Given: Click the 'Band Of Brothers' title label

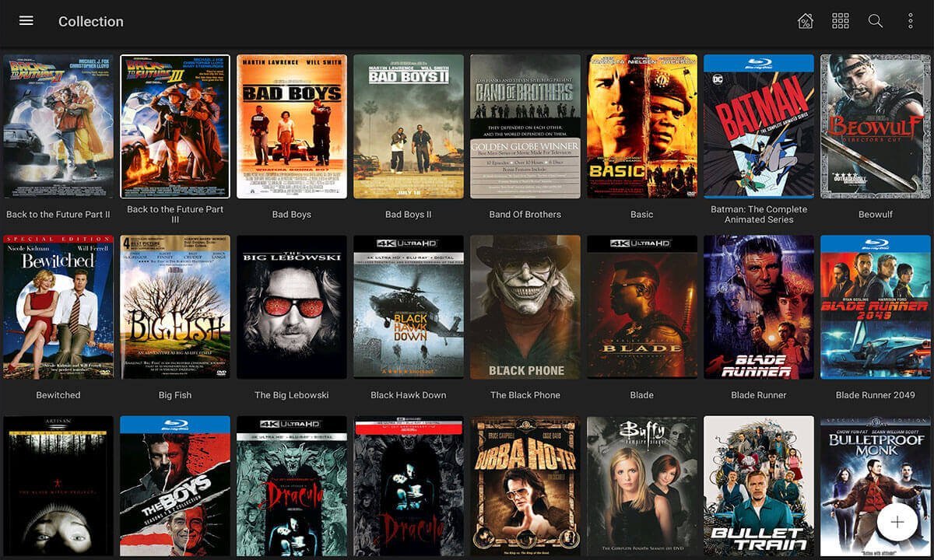Looking at the screenshot, I should click(x=525, y=215).
